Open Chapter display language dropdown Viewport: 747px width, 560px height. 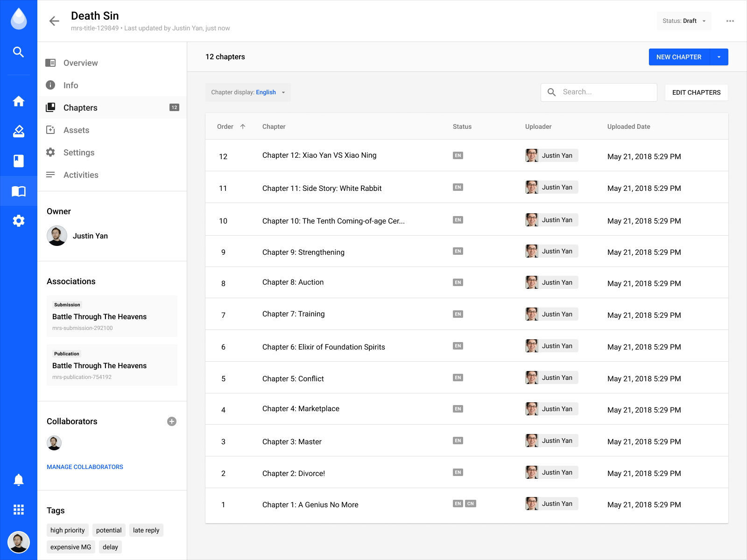point(248,92)
